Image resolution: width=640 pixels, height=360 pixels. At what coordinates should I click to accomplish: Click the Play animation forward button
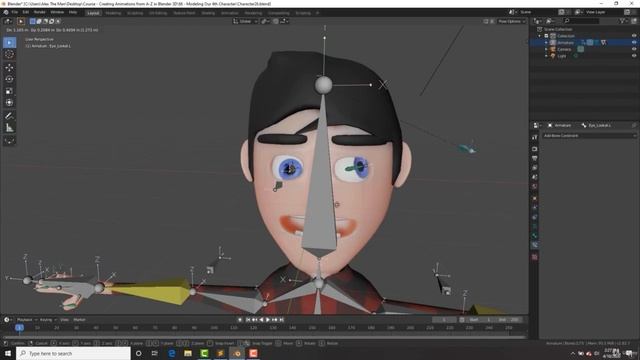(x=268, y=320)
